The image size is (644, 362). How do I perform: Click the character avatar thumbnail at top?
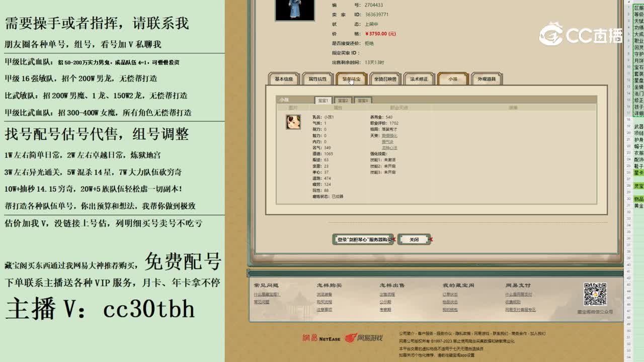[295, 10]
